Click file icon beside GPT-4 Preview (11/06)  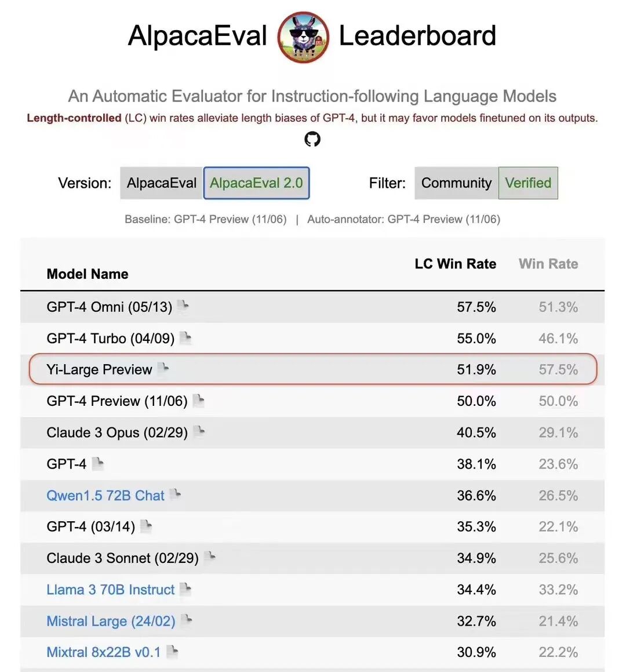point(199,401)
